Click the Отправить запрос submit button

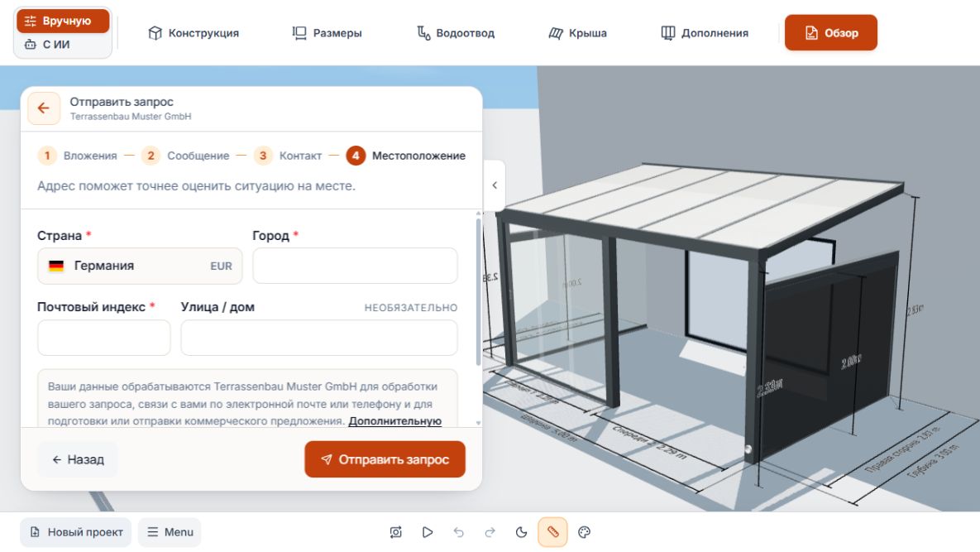tap(385, 459)
